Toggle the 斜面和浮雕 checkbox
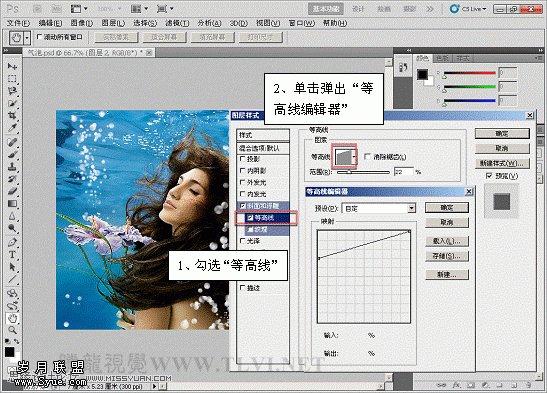Viewport: 547px width, 393px height. (243, 206)
